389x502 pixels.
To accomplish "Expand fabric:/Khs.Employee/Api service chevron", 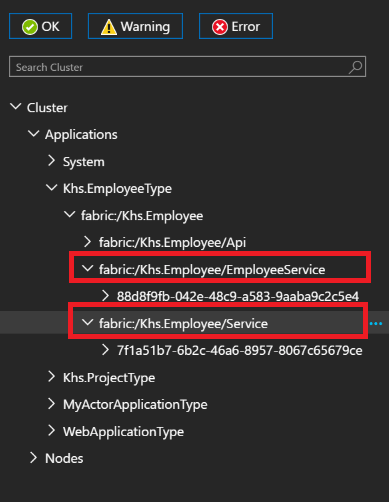I will pos(87,242).
